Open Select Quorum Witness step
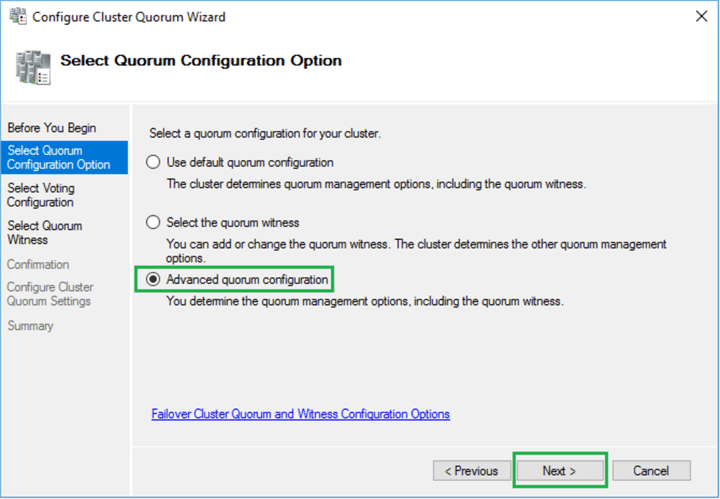 coord(45,233)
